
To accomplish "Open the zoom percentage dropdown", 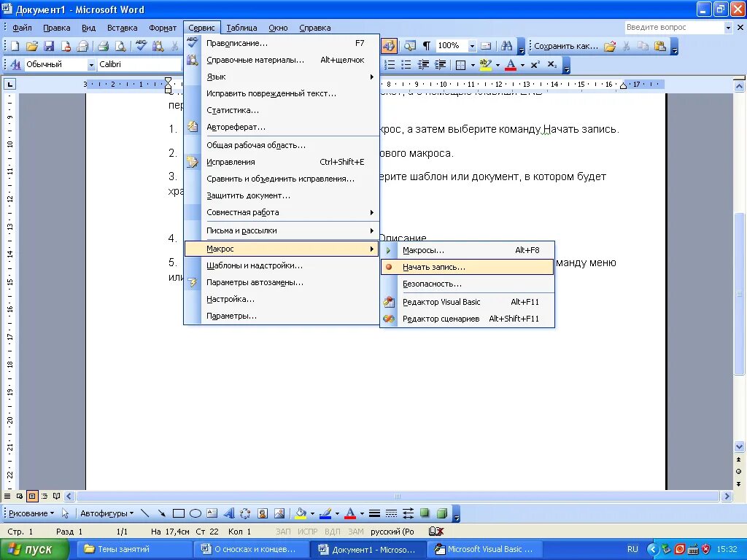I will [x=472, y=46].
